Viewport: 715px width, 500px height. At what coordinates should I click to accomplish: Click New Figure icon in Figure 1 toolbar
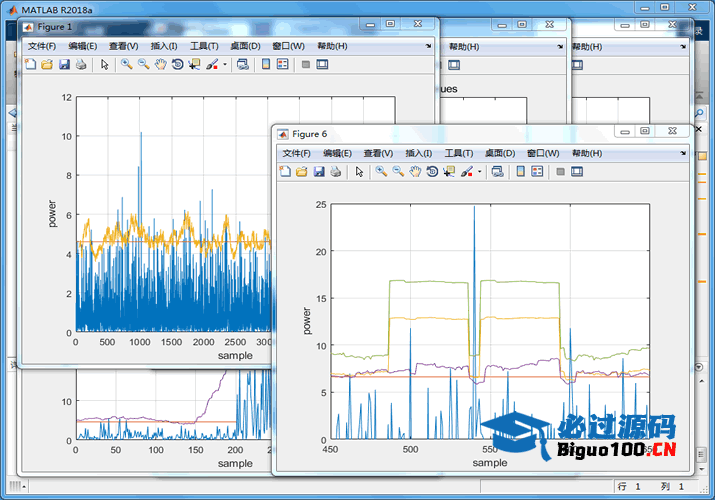(30, 64)
